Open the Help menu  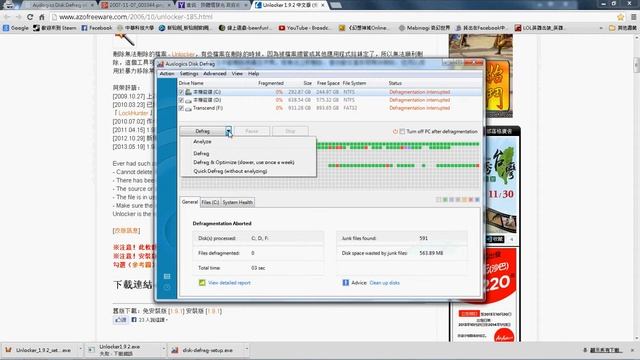253,74
